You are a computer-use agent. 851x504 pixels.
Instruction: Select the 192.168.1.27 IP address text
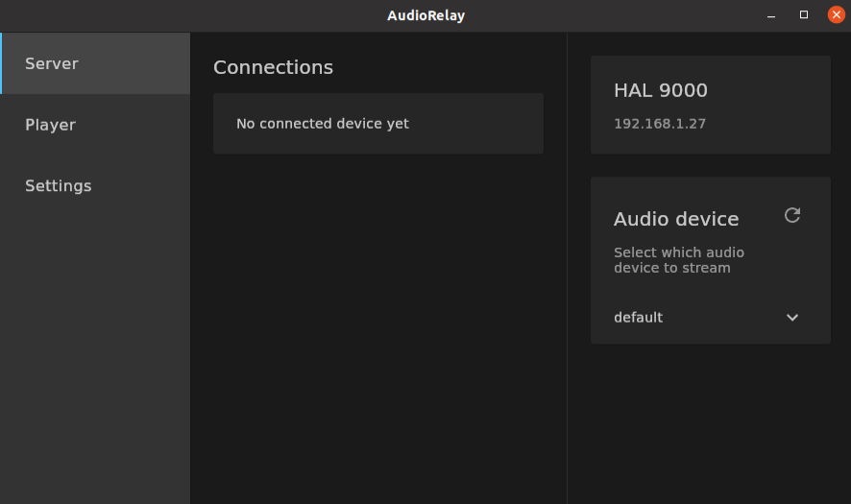point(660,124)
